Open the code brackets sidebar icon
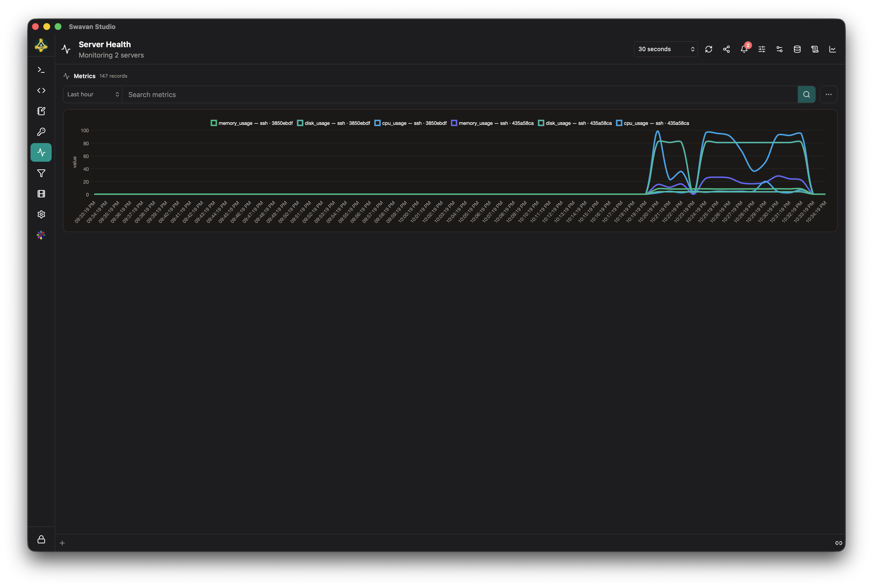The image size is (873, 588). [x=41, y=90]
